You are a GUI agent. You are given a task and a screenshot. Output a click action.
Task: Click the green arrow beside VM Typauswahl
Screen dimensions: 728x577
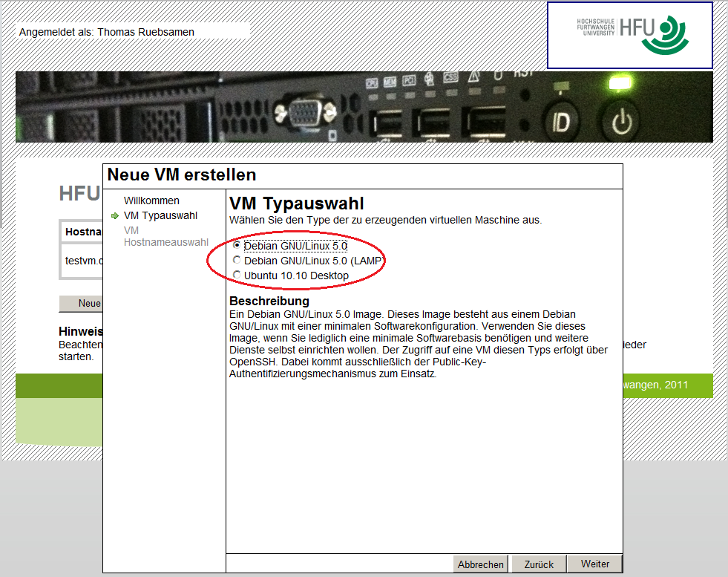tap(114, 215)
